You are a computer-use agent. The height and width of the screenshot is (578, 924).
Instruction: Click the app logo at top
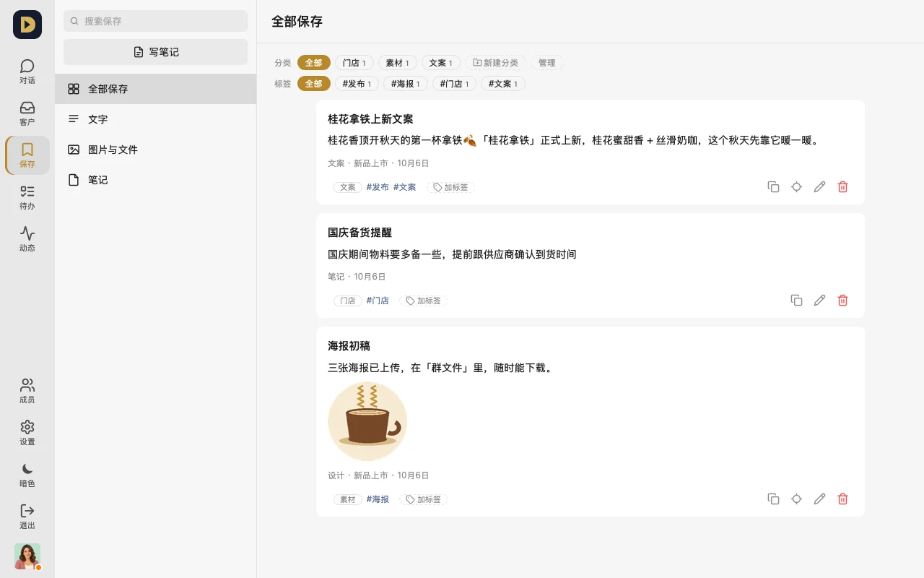(27, 25)
